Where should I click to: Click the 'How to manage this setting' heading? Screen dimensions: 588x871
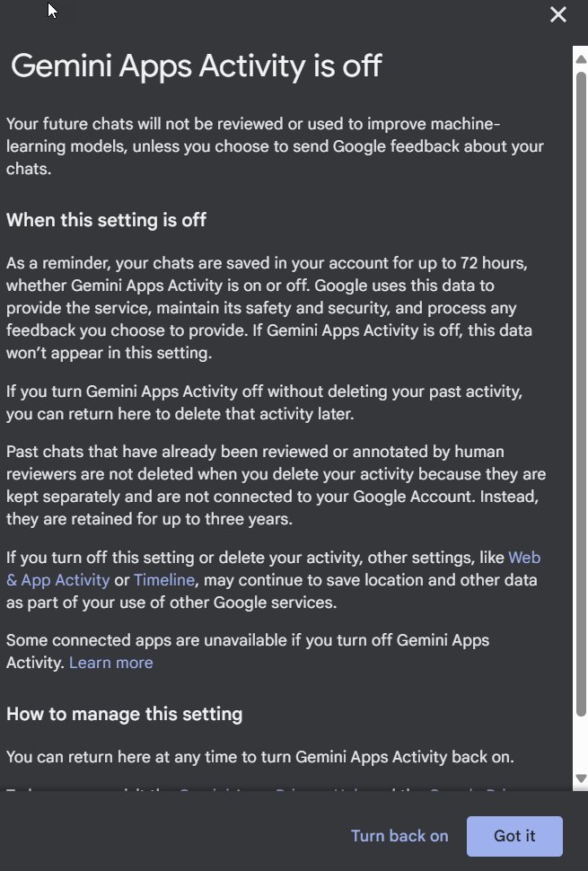[x=124, y=715]
